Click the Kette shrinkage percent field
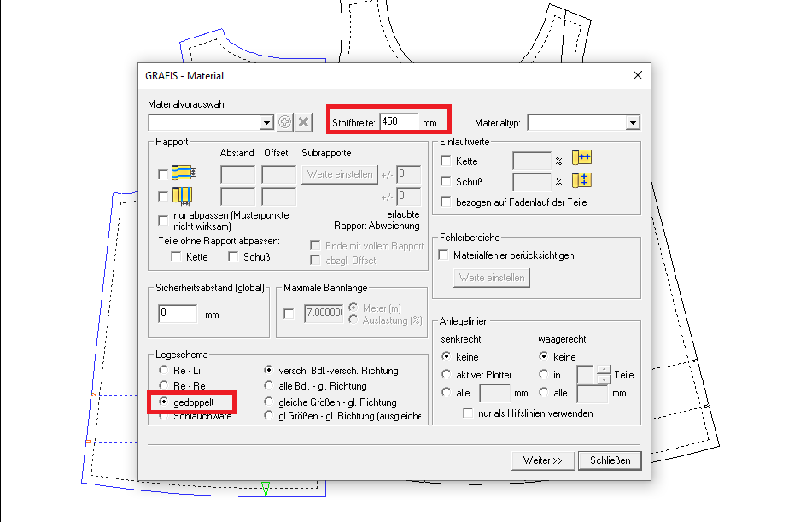This screenshot has width=812, height=522. point(532,161)
